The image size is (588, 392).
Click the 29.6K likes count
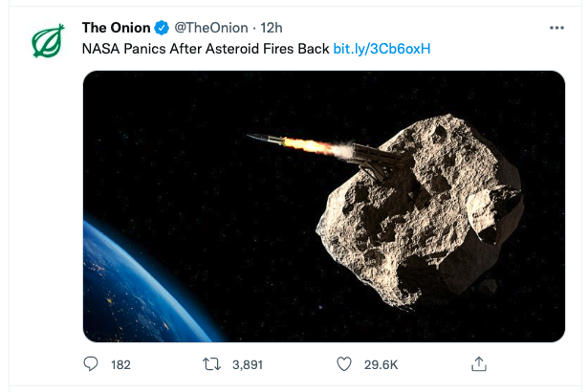pos(381,364)
